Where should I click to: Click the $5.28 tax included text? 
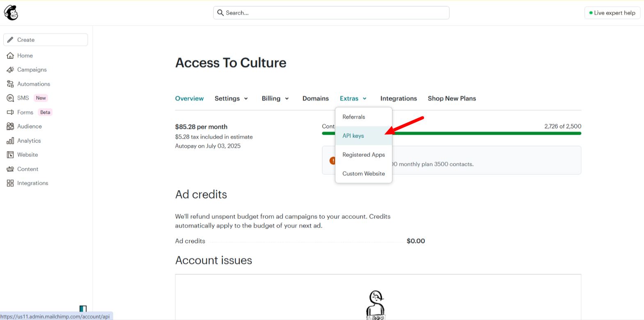click(214, 137)
